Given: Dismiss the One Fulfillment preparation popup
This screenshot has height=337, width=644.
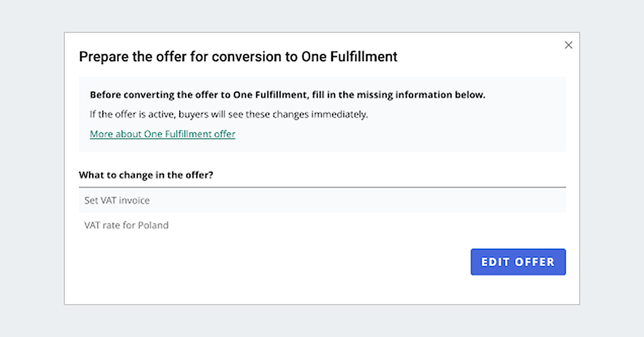Looking at the screenshot, I should [x=568, y=45].
